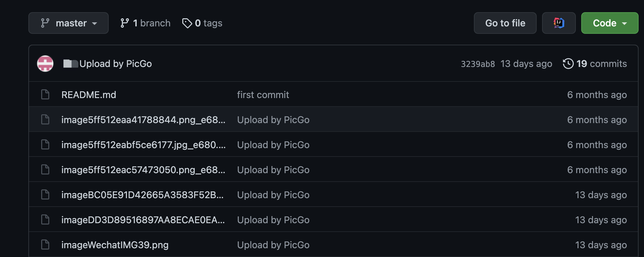Open the image5ff512eabf5ce6177.jpg file
Image resolution: width=644 pixels, height=257 pixels.
(143, 145)
